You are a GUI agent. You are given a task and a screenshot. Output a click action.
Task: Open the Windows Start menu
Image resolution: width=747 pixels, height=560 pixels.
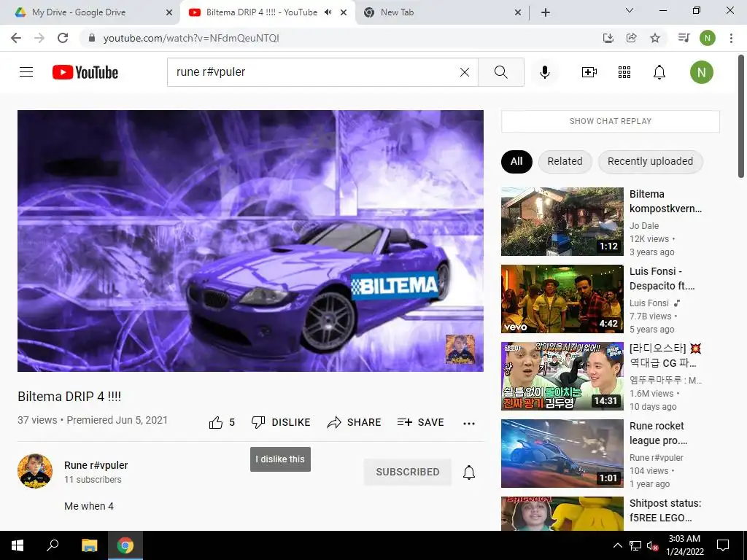18,545
